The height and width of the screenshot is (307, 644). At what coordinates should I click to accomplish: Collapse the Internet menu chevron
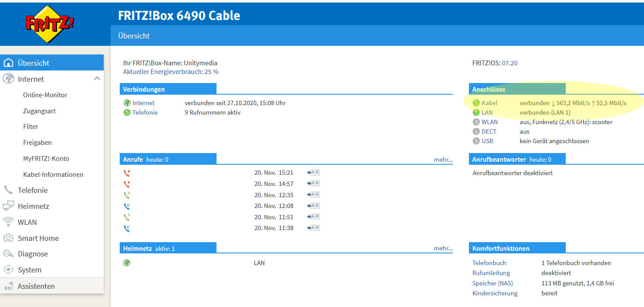click(x=97, y=79)
